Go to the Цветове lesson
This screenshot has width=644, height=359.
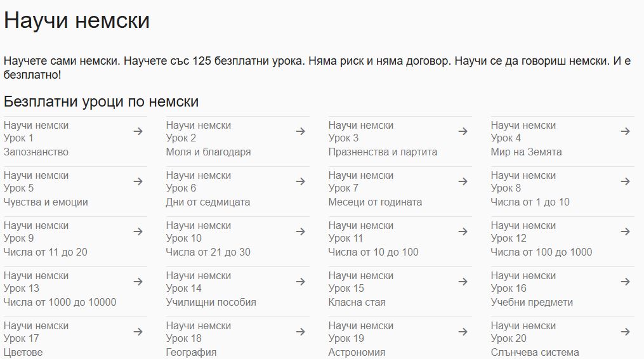pyautogui.click(x=23, y=352)
